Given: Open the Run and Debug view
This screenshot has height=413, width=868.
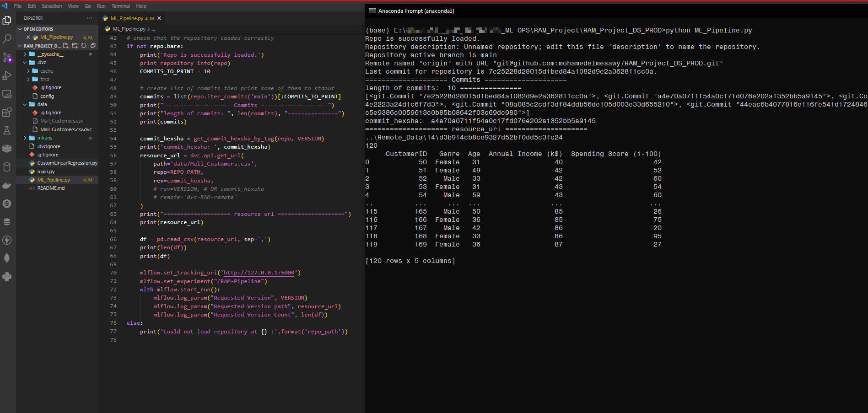Looking at the screenshot, I should (7, 75).
